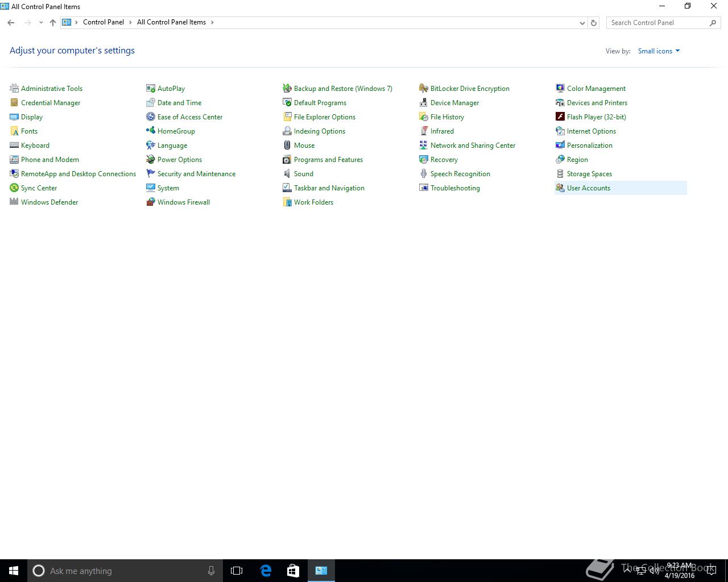Viewport: 728px width, 582px height.
Task: Click the Ease of Access Center icon
Action: coord(151,117)
